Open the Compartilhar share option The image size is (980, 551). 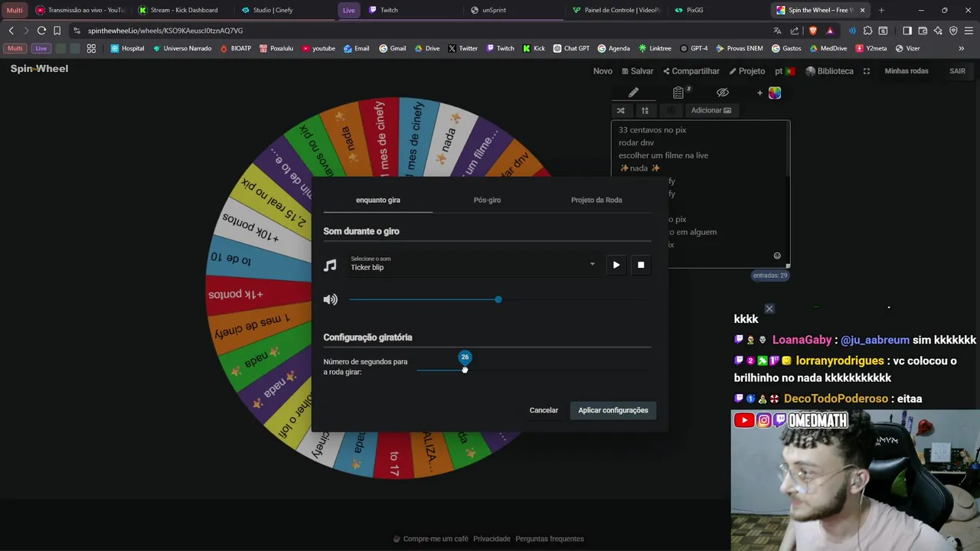click(x=691, y=71)
